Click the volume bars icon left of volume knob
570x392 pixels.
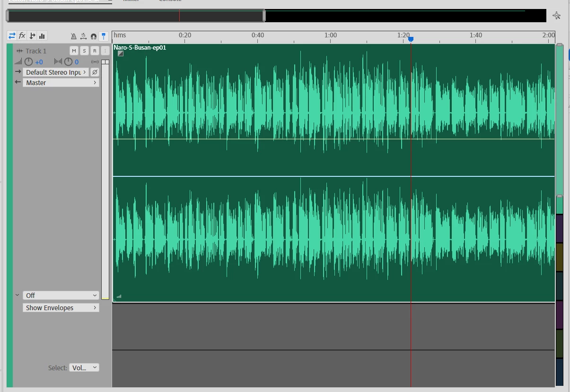pyautogui.click(x=18, y=62)
